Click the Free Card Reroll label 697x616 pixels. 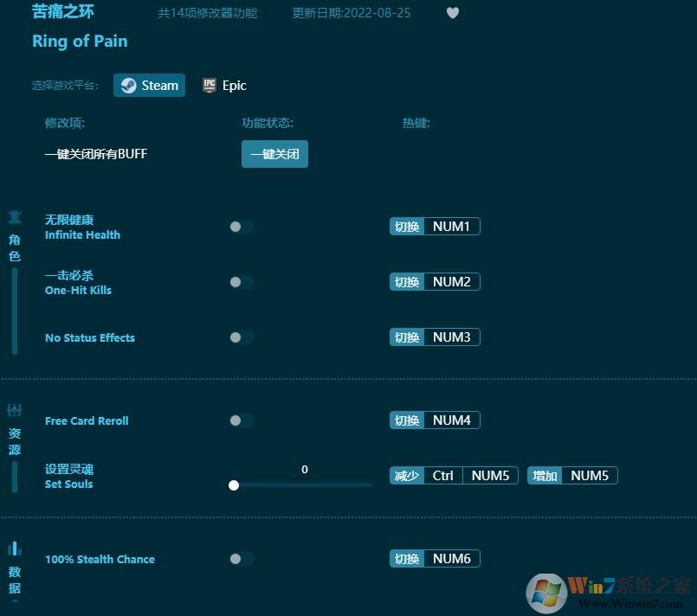87,421
